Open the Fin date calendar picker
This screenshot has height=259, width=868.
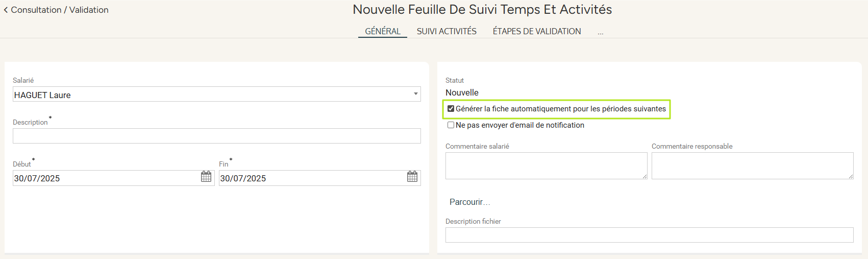coord(412,177)
